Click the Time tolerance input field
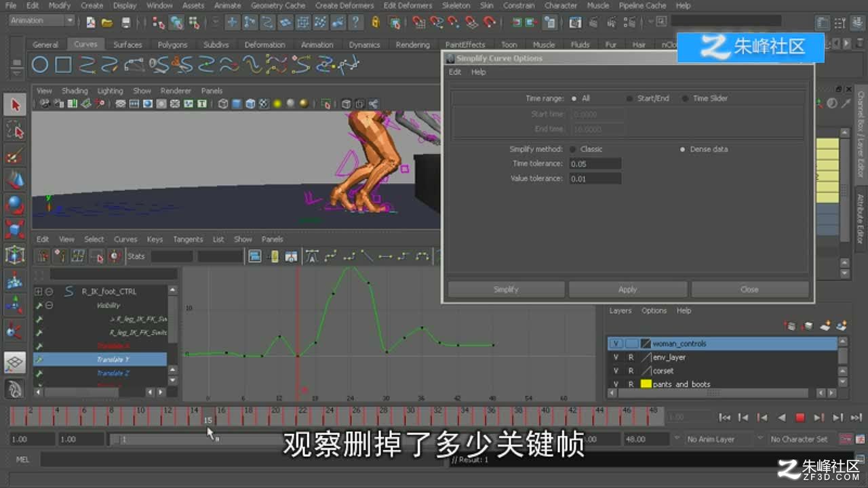 (x=595, y=164)
